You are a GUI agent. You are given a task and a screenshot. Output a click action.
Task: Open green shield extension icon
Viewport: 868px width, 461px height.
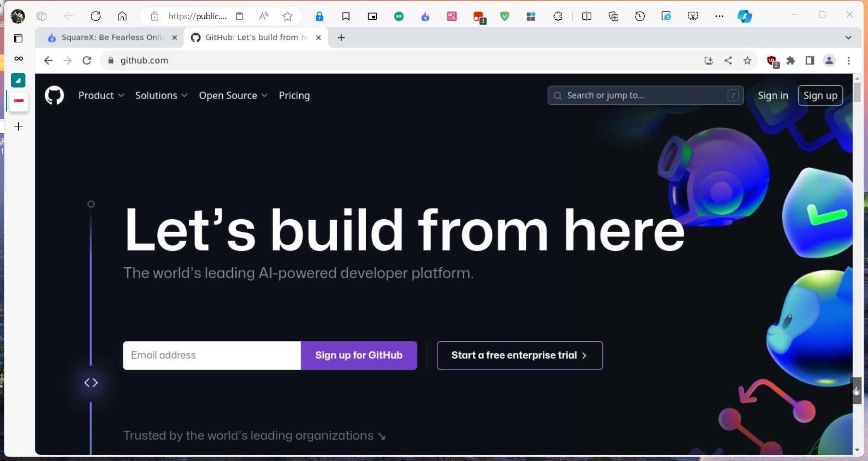505,16
